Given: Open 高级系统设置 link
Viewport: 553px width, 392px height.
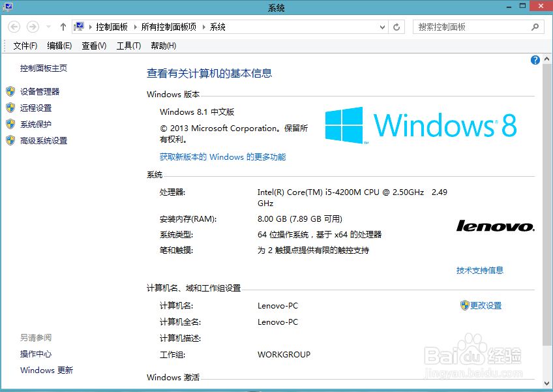Looking at the screenshot, I should point(44,141).
